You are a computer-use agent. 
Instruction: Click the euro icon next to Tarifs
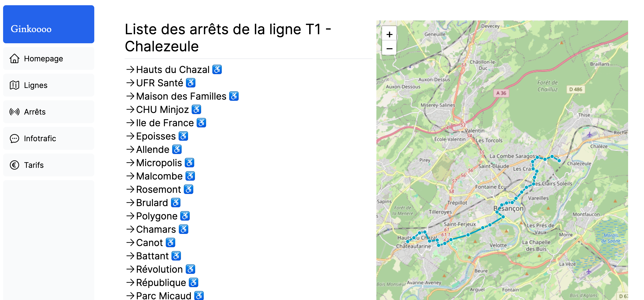point(14,165)
